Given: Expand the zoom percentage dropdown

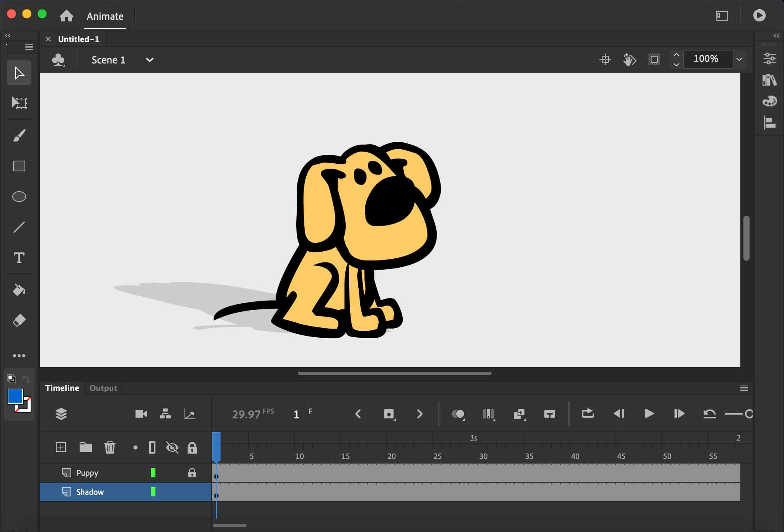Looking at the screenshot, I should click(739, 59).
